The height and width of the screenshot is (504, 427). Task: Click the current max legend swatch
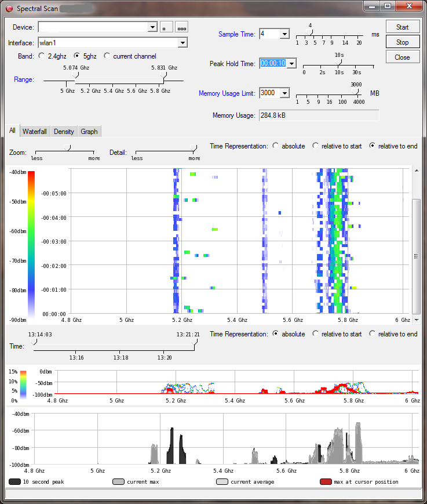point(118,482)
